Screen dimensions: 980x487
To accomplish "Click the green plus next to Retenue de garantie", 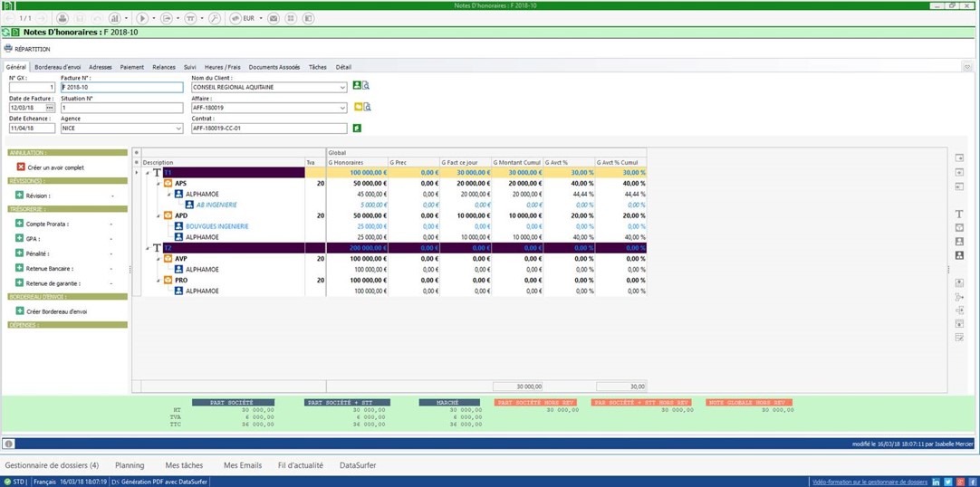I will click(x=19, y=282).
